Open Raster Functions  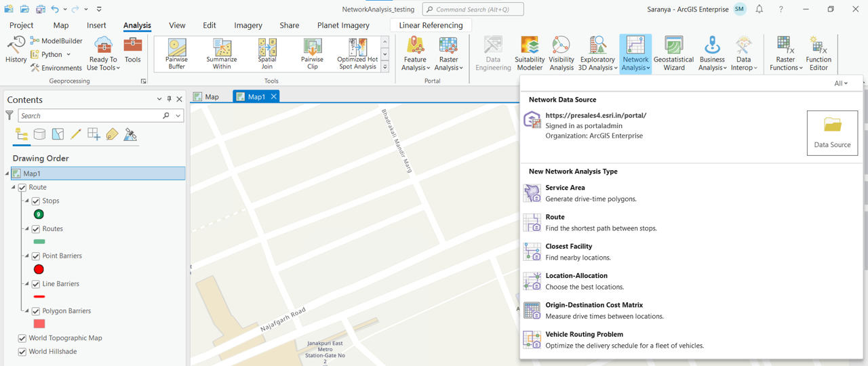coord(785,54)
